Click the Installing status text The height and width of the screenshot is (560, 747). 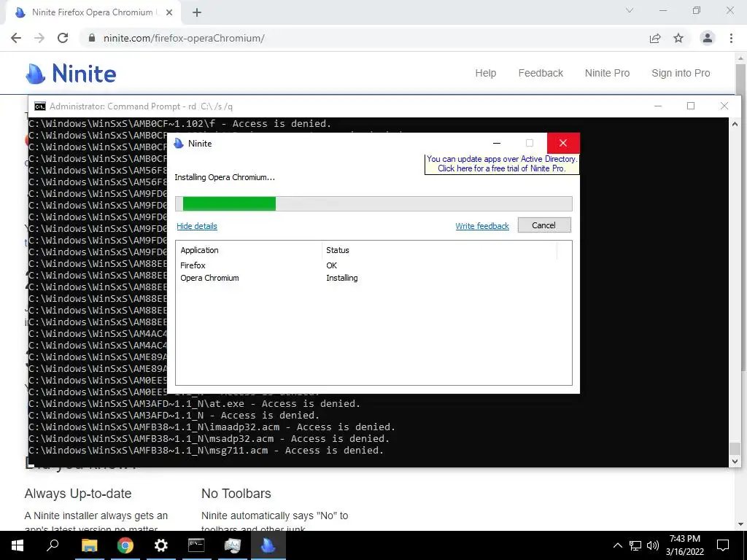[341, 278]
